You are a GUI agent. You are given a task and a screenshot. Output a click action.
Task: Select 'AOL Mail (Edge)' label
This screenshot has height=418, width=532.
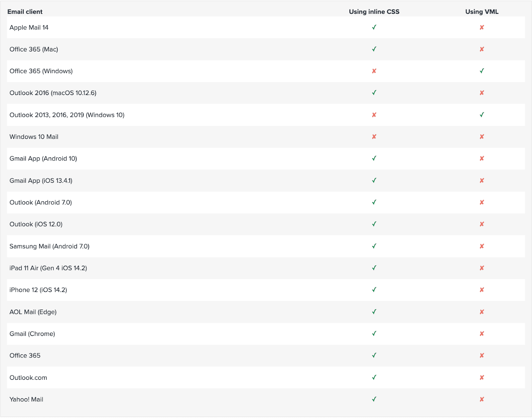pos(33,312)
